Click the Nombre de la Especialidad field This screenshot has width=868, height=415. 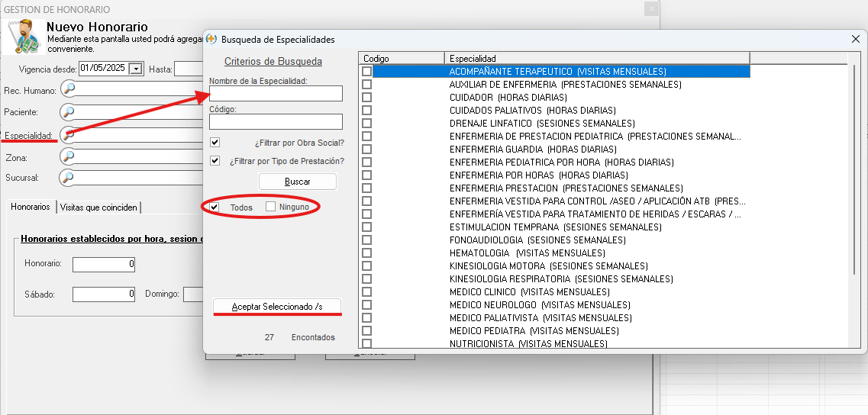tap(276, 93)
